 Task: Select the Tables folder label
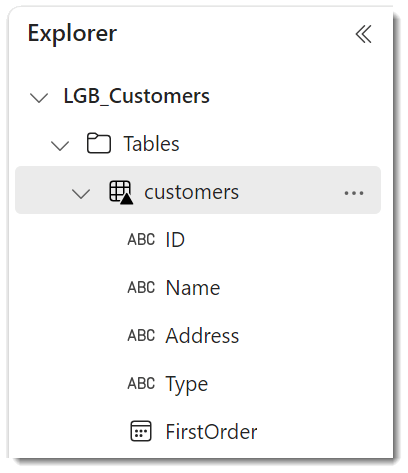(x=151, y=144)
